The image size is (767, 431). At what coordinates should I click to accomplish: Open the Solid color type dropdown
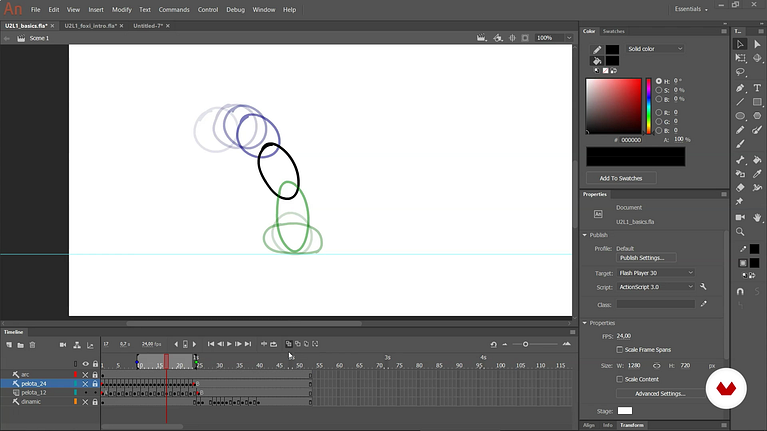654,49
